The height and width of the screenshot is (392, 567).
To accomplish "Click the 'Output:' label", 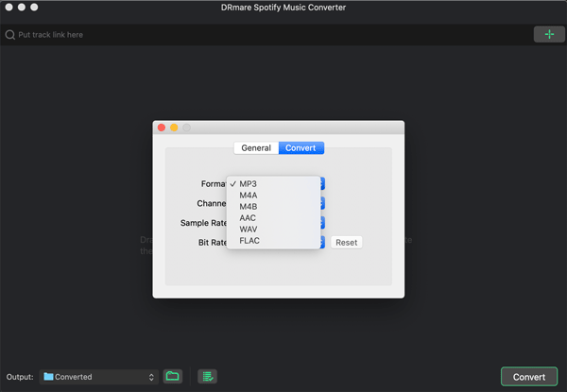I will [20, 377].
